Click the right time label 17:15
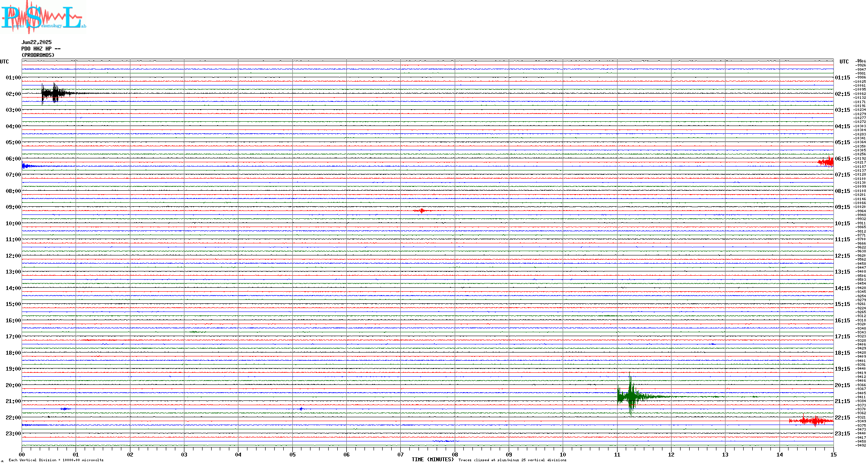This screenshot has height=466, width=868. [x=843, y=337]
